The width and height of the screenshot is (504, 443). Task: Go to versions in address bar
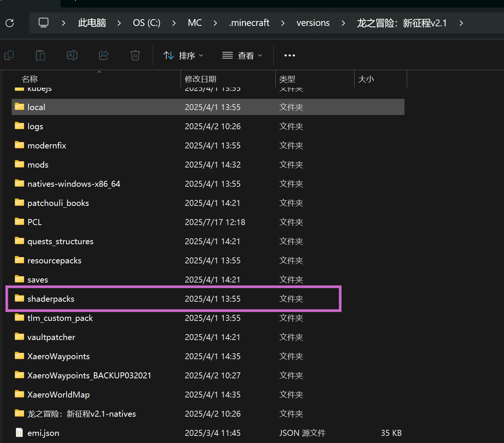(313, 23)
